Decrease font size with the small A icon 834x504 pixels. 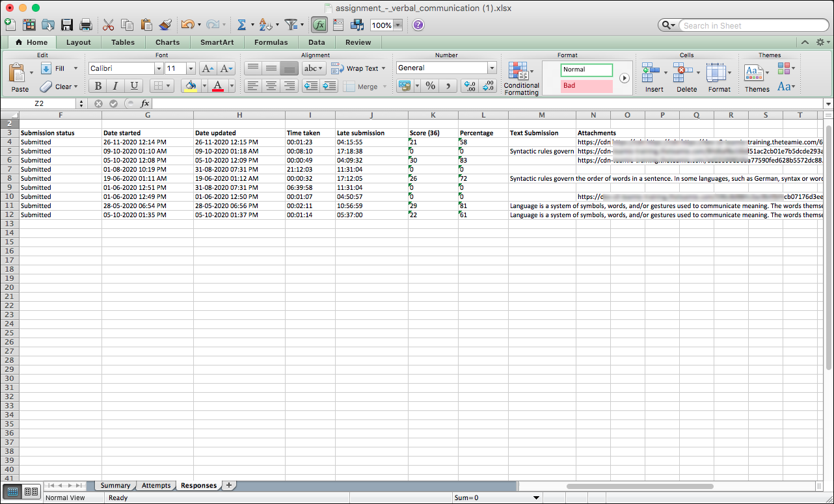click(226, 68)
